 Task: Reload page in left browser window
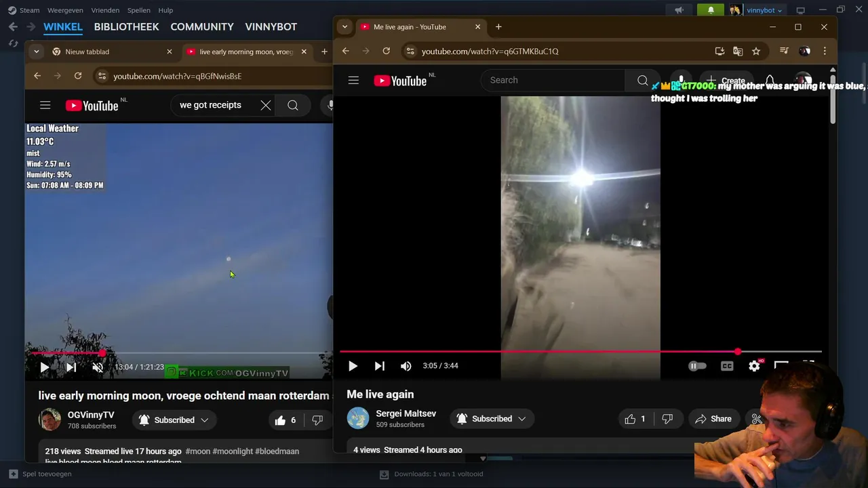[x=78, y=76]
